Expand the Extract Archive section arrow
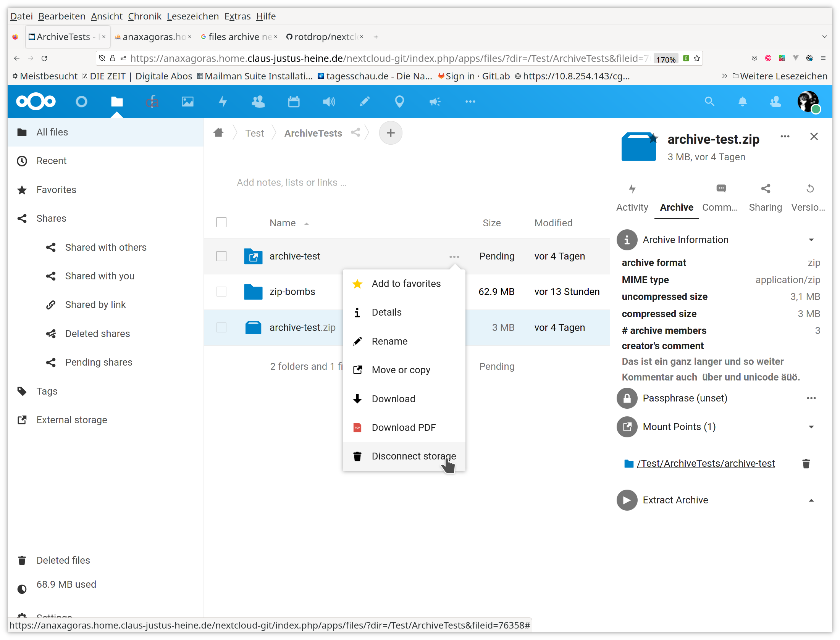The width and height of the screenshot is (840, 640). tap(811, 500)
